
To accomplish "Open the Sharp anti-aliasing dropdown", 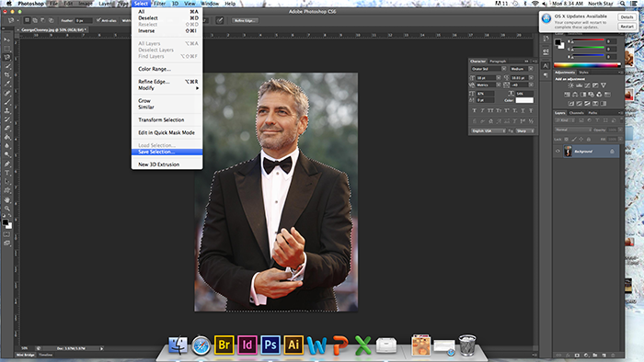I will (x=524, y=130).
